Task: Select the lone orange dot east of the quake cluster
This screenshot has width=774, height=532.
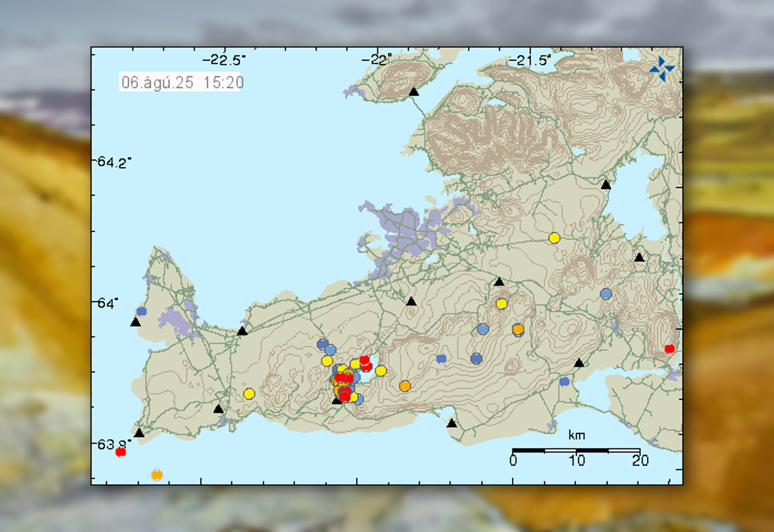Action: click(x=405, y=386)
